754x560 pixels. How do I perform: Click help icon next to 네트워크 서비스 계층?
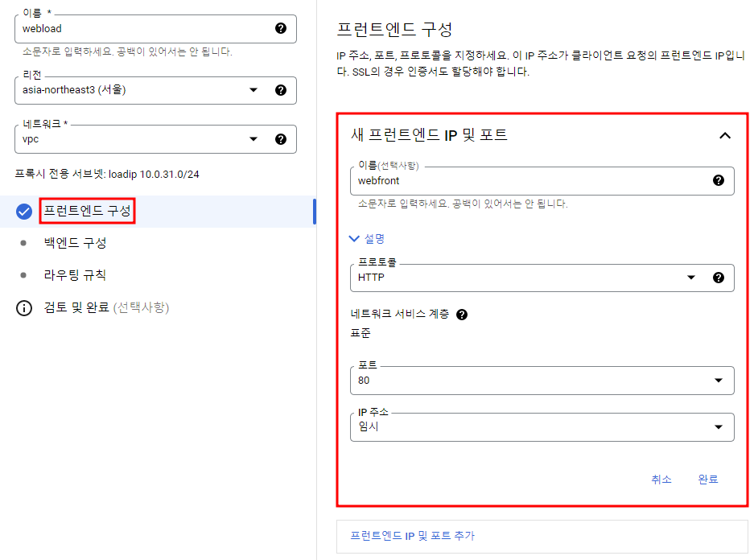coord(462,315)
